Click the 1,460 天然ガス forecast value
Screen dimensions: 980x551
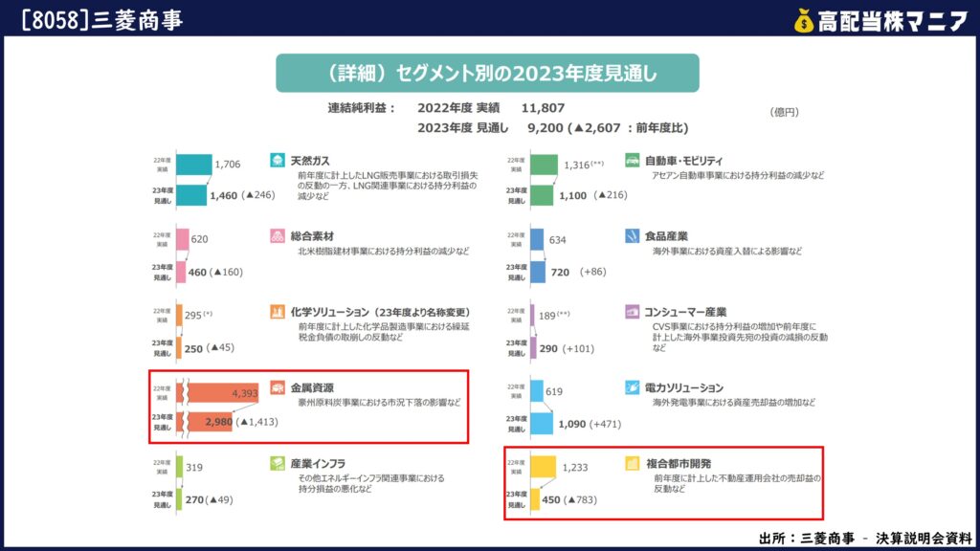[223, 195]
